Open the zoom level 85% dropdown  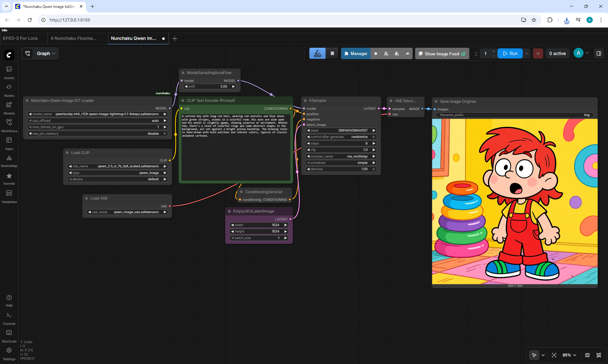(569, 355)
